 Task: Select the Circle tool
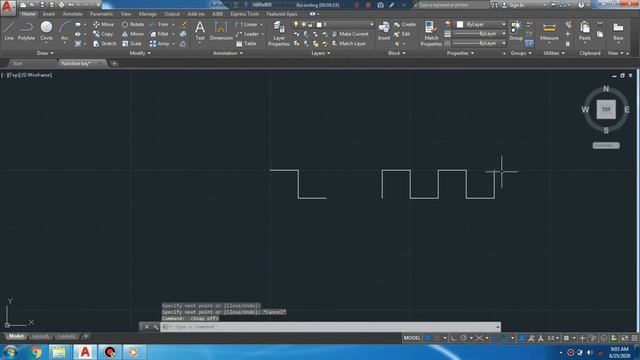[46, 31]
